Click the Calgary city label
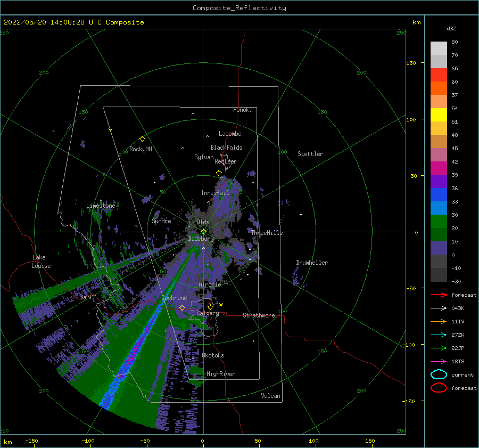 [x=208, y=313]
